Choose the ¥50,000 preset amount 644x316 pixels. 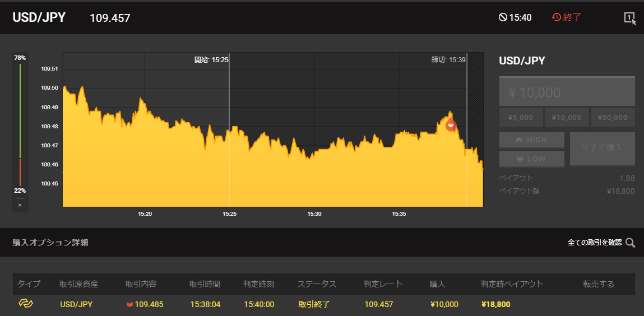pyautogui.click(x=613, y=118)
